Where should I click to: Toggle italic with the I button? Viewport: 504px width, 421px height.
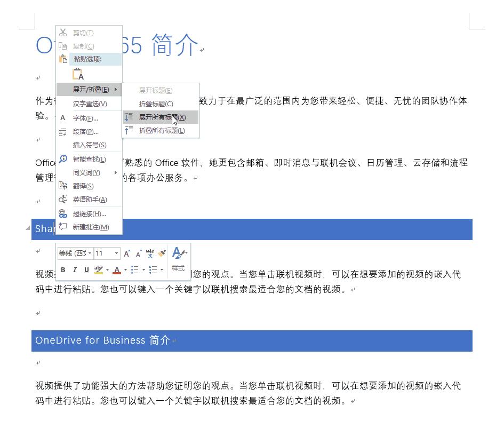(75, 269)
